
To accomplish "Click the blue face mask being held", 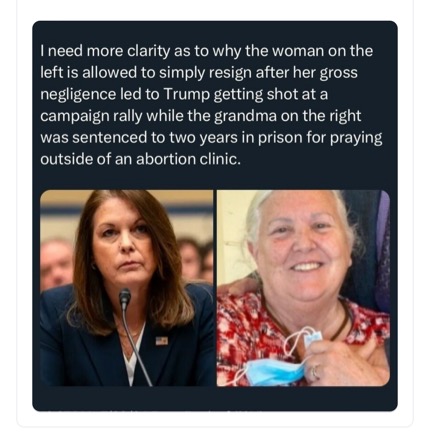I will click(273, 370).
